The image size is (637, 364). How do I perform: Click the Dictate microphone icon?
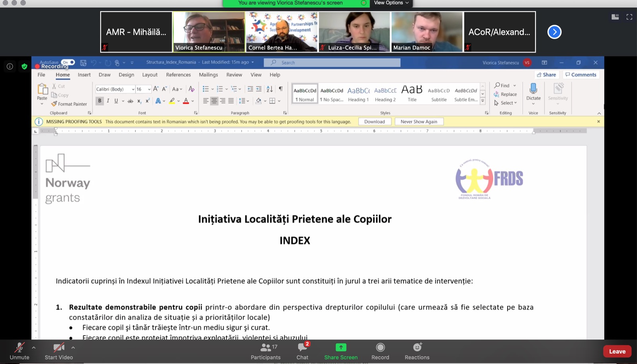point(533,89)
